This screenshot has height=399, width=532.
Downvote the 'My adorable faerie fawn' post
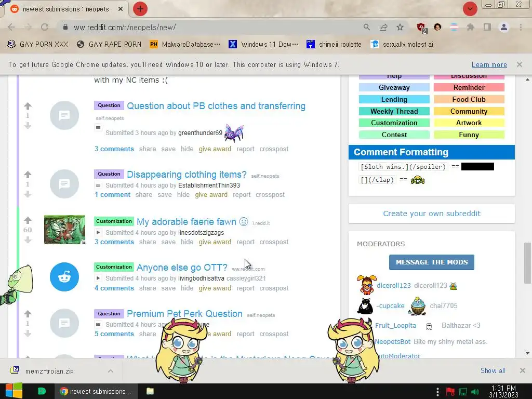[x=28, y=240]
